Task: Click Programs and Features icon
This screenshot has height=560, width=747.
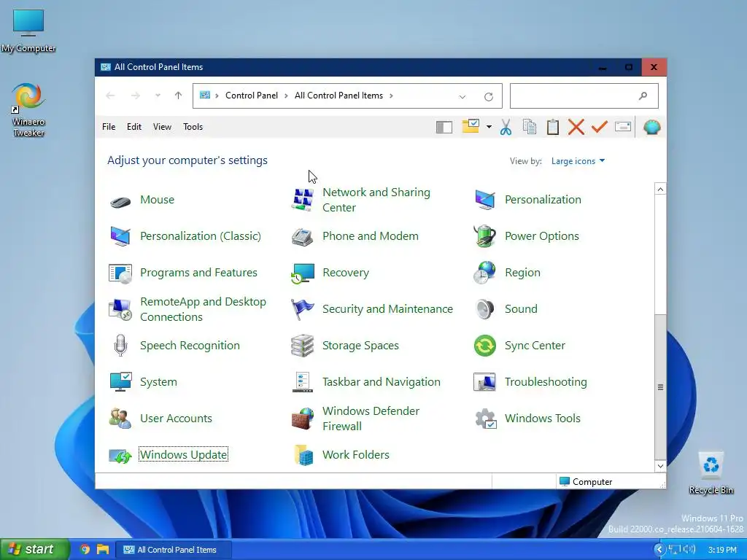Action: pyautogui.click(x=120, y=273)
